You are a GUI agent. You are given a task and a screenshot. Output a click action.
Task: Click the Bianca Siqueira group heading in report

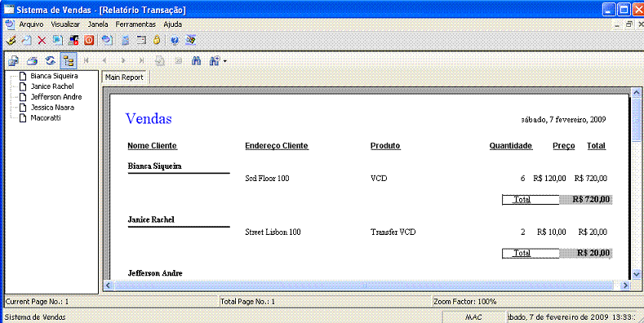click(x=155, y=166)
